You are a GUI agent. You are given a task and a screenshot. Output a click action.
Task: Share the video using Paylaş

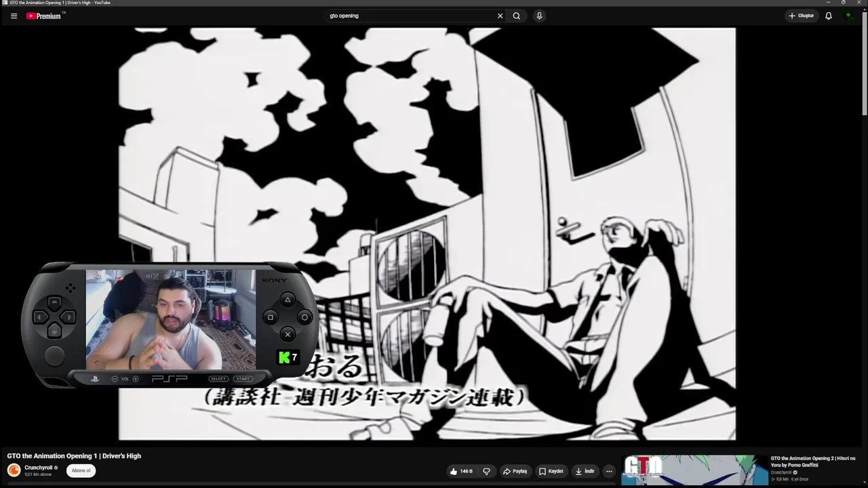pyautogui.click(x=515, y=471)
